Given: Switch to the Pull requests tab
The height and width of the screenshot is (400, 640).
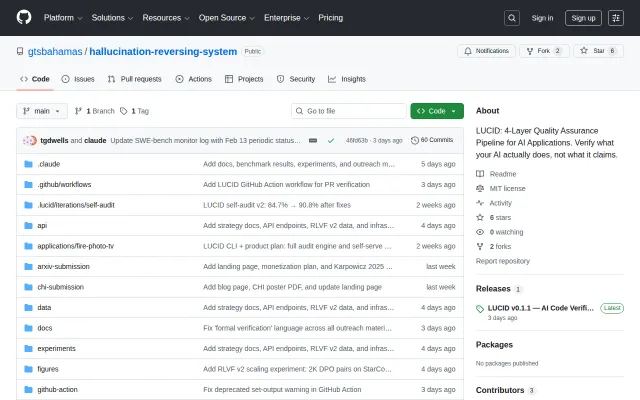Looking at the screenshot, I should pyautogui.click(x=135, y=79).
